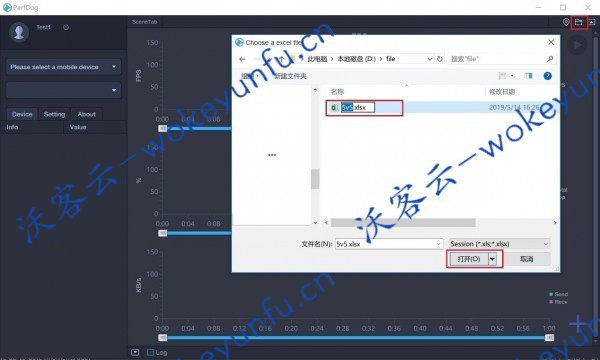This screenshot has height=360, width=600.
Task: Expand the file name history dropdown
Action: [438, 244]
